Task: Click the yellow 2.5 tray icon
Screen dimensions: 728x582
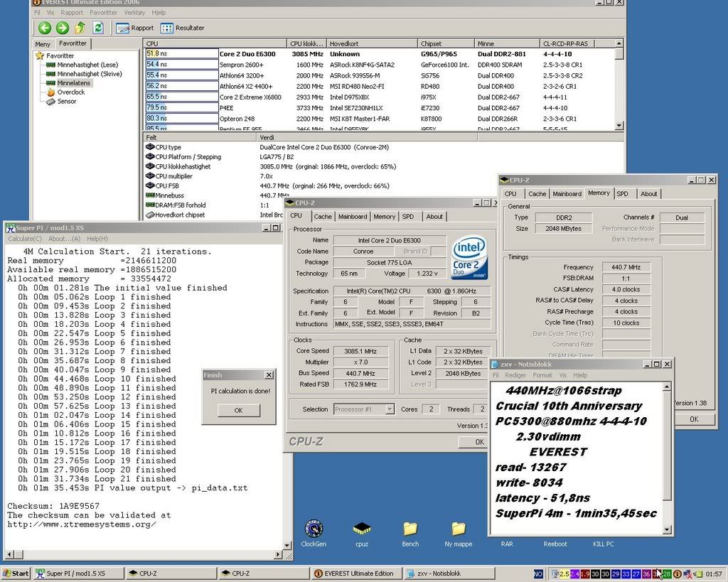Action: tap(564, 574)
